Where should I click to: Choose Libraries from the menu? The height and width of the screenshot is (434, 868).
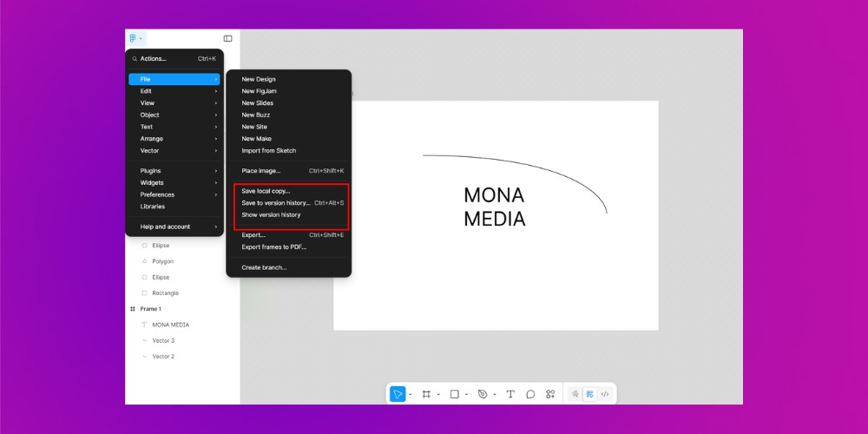(174, 207)
